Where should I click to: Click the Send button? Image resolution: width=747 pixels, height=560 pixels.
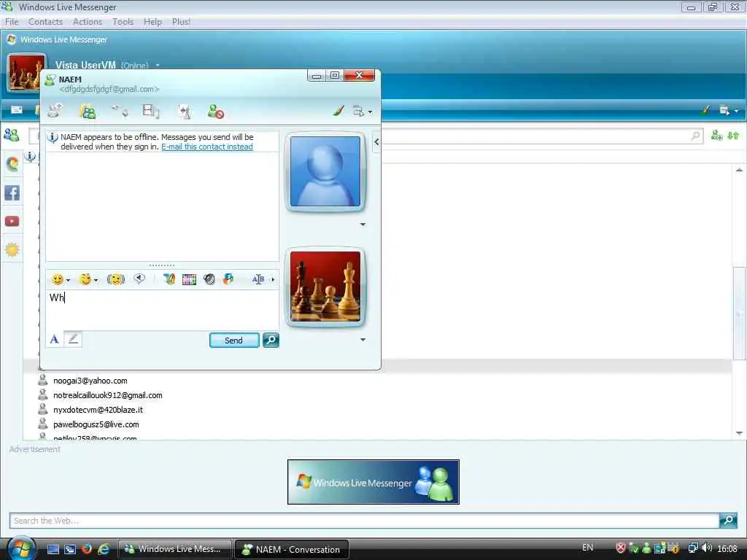pos(234,341)
